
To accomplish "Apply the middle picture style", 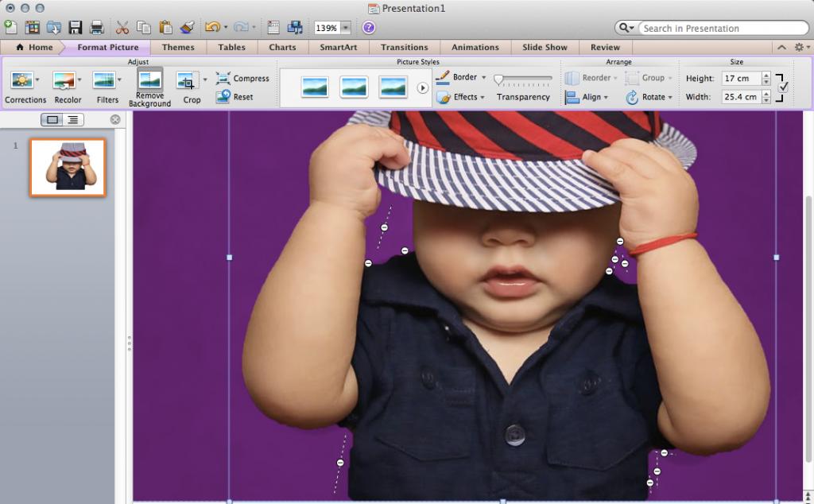I will (x=354, y=87).
